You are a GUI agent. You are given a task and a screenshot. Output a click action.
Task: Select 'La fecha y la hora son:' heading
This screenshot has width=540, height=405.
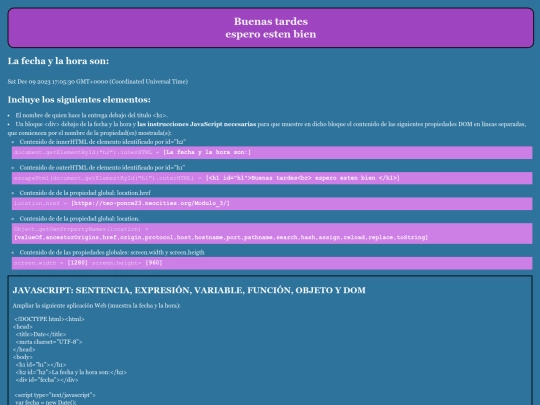tap(58, 61)
